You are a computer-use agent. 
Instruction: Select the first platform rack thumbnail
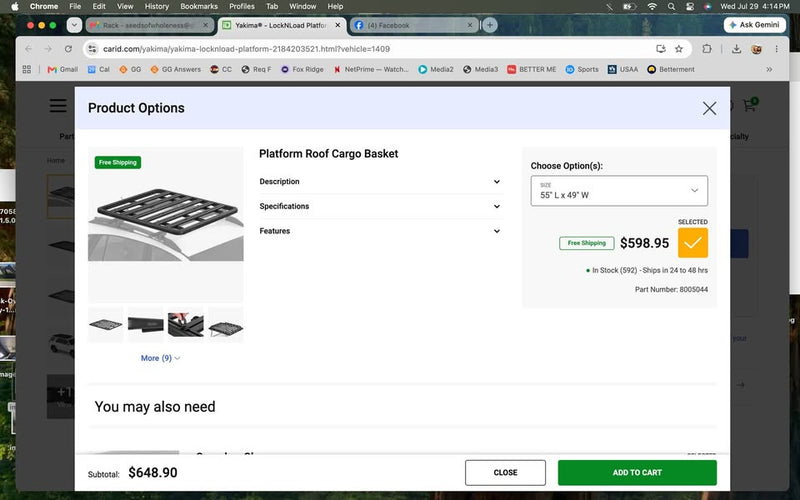click(106, 324)
